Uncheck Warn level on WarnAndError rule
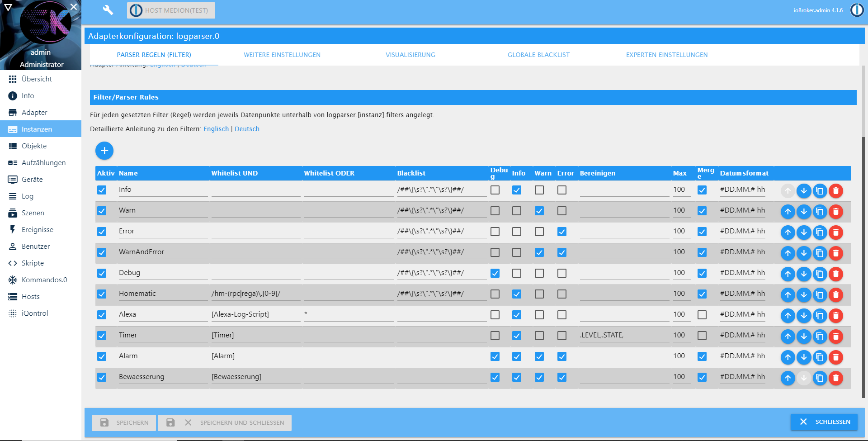Screen dimensions: 868x441 pyautogui.click(x=539, y=252)
